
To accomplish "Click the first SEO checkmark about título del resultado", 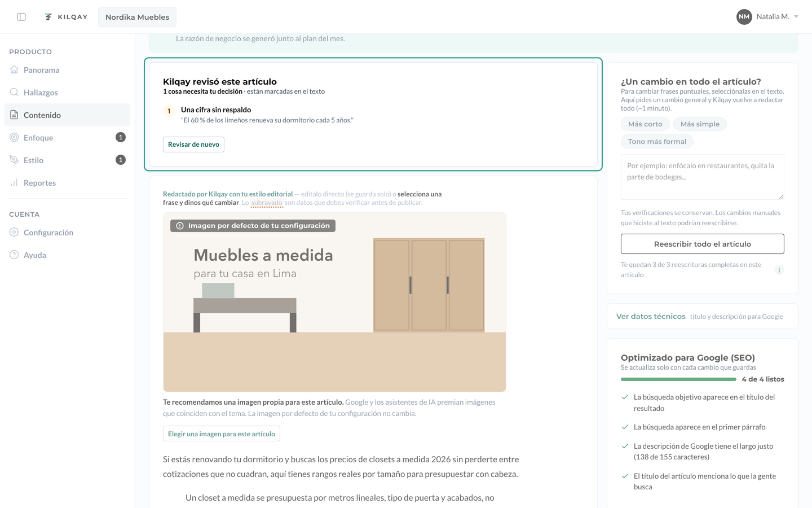I will tap(625, 397).
